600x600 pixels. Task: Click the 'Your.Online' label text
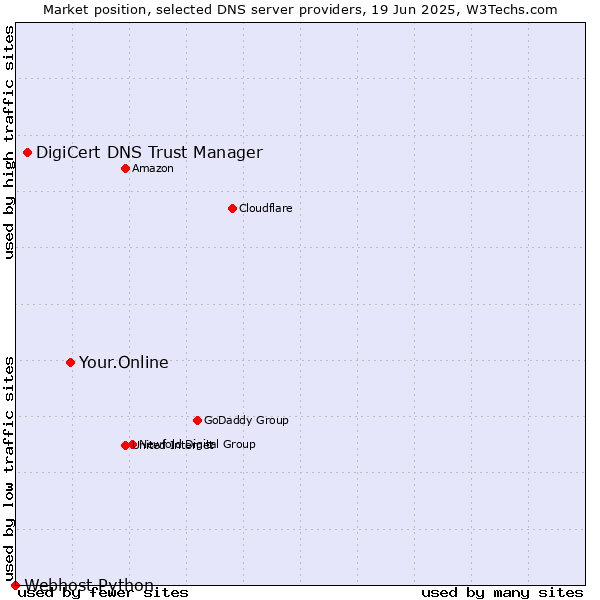tap(124, 362)
